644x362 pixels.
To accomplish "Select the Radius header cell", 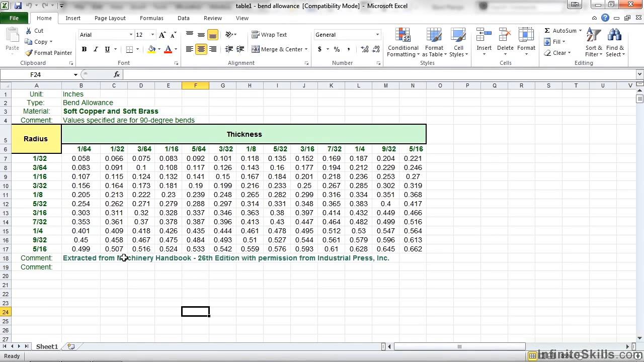I will (36, 139).
